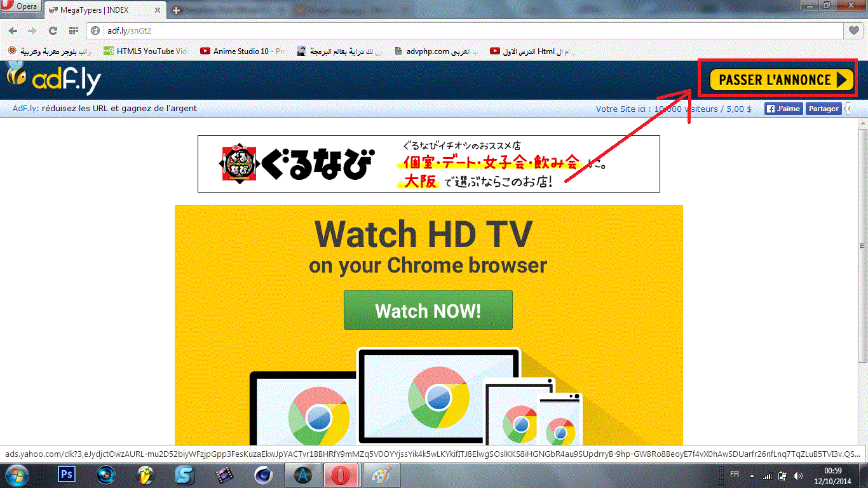The height and width of the screenshot is (488, 868).
Task: Go forward using the forward arrow
Action: [32, 30]
